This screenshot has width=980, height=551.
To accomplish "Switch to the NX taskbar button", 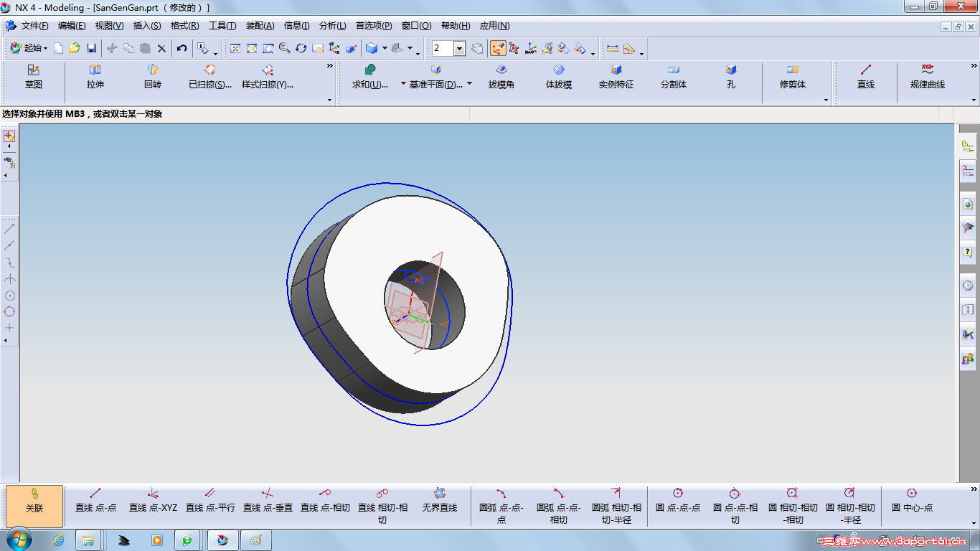I will [x=222, y=540].
